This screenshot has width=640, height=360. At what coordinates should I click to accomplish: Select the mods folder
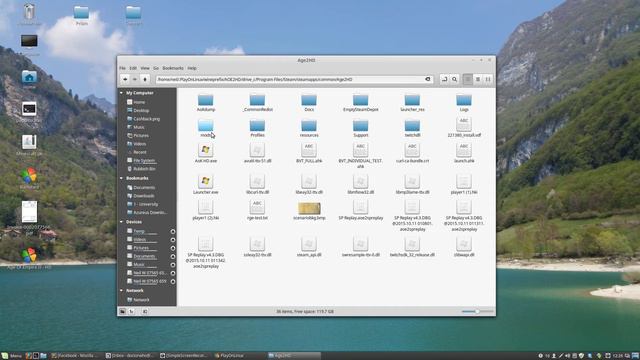click(206, 128)
